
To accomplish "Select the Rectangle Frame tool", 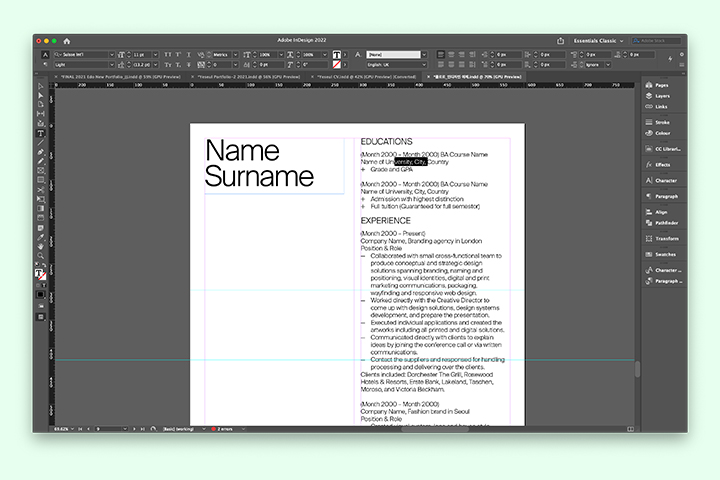I will 40,171.
